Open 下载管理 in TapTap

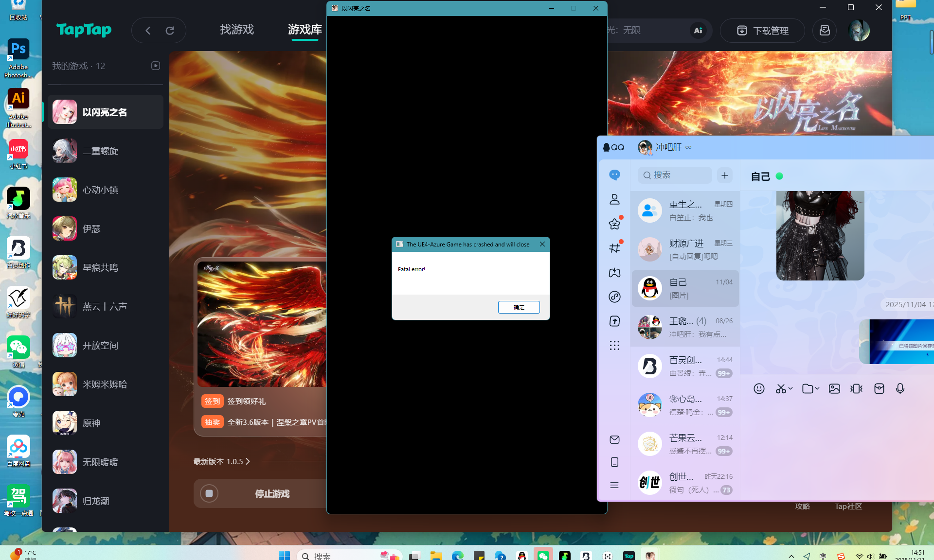[762, 31]
